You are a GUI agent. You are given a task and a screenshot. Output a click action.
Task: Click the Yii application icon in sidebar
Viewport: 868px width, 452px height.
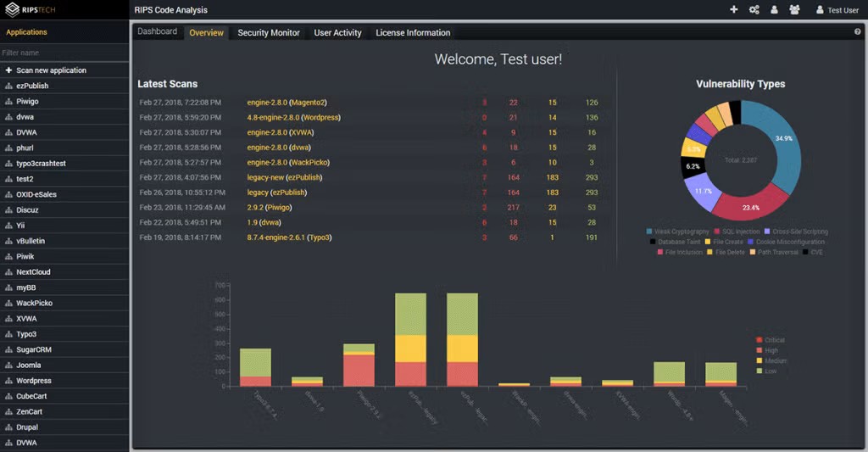click(x=8, y=226)
